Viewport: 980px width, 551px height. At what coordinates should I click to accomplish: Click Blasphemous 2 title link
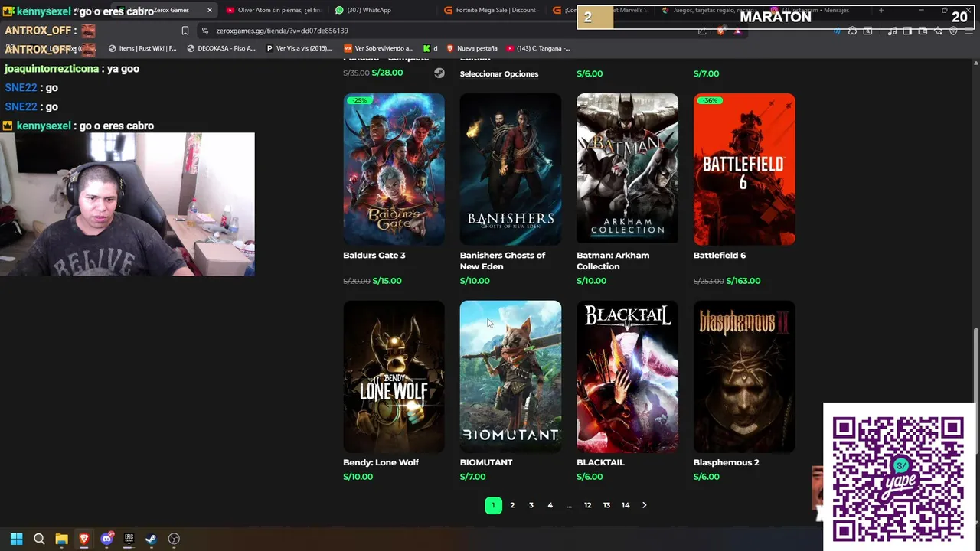point(726,462)
